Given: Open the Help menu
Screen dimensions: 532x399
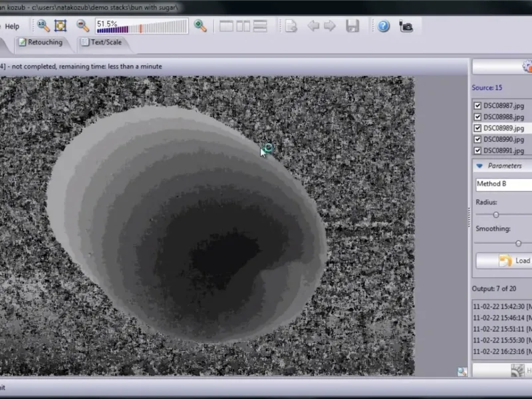Looking at the screenshot, I should tap(12, 27).
